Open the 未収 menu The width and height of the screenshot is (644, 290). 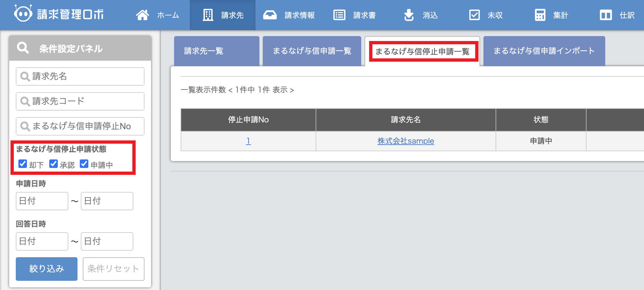[x=486, y=15]
